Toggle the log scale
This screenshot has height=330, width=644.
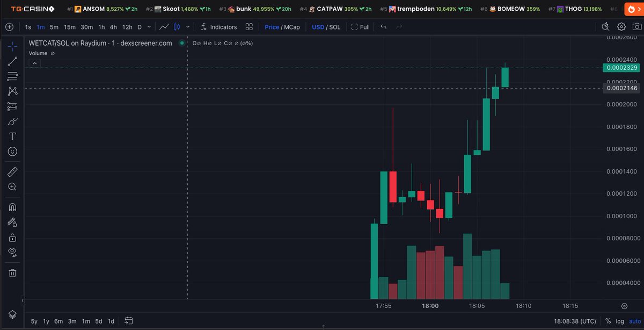(620, 321)
